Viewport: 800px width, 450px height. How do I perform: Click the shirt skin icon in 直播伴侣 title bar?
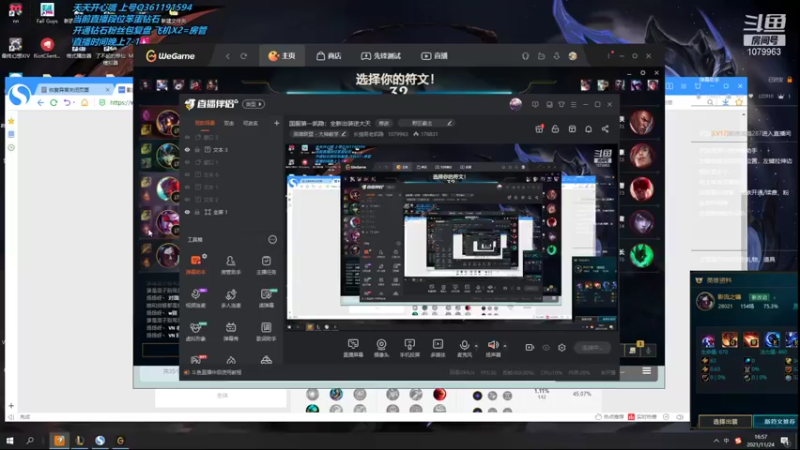(x=561, y=104)
